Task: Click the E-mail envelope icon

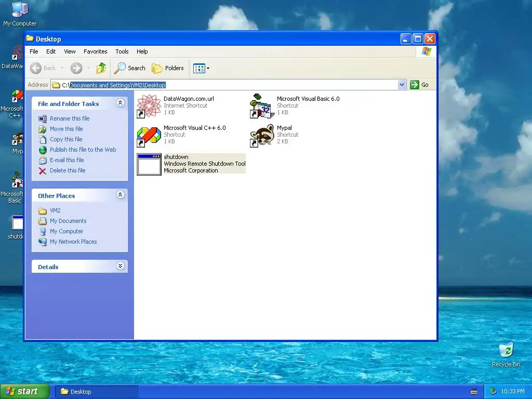Action: tap(43, 161)
